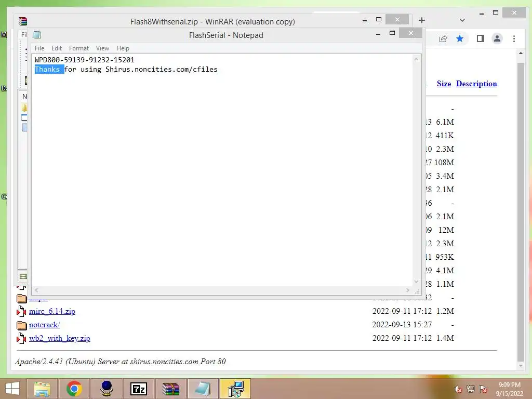The width and height of the screenshot is (532, 399).
Task: Open a new Chrome tab
Action: coord(421,20)
